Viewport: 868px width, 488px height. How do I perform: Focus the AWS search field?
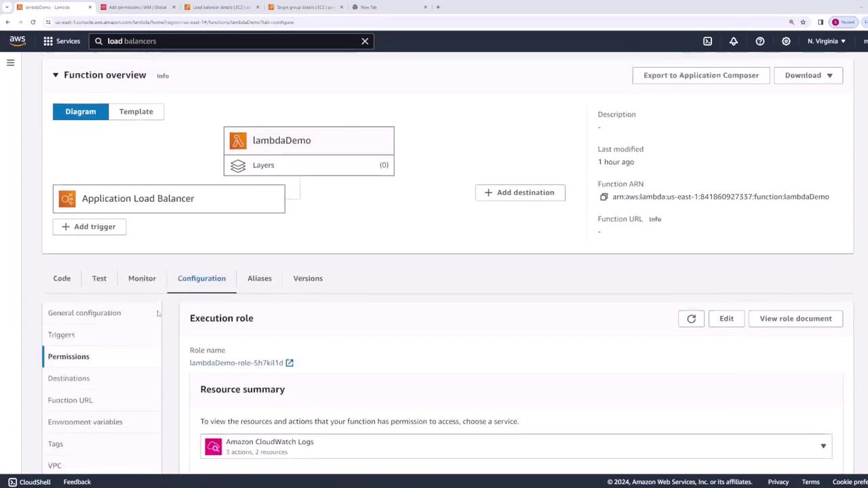click(231, 41)
